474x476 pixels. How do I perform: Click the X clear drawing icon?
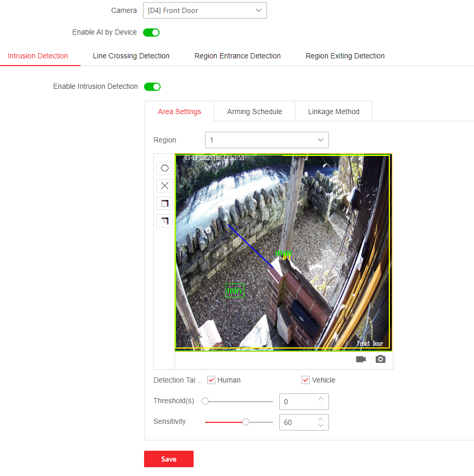click(165, 186)
